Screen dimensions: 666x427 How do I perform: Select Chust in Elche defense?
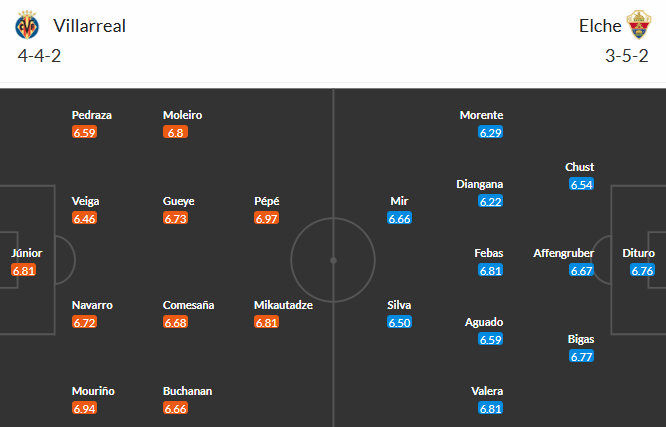(580, 167)
